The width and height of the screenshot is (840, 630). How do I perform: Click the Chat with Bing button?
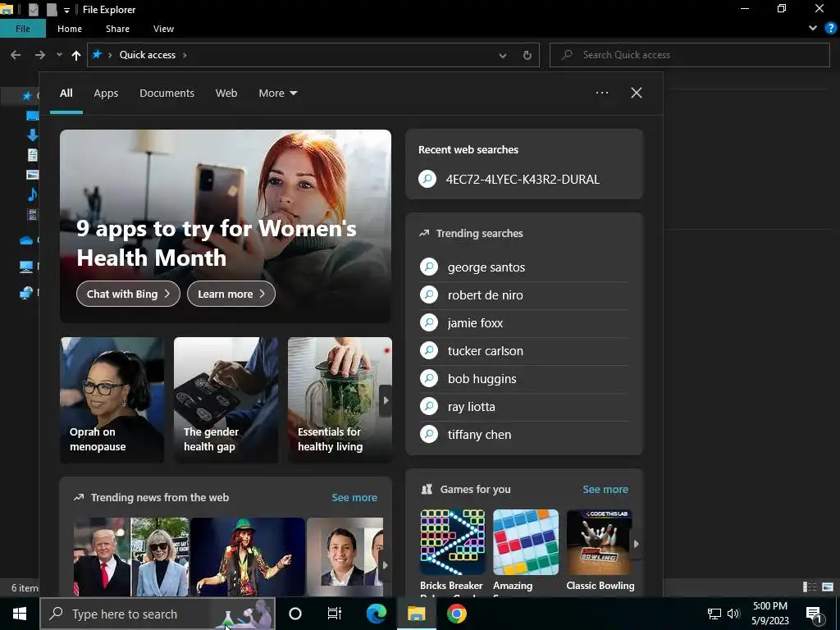[x=128, y=294]
